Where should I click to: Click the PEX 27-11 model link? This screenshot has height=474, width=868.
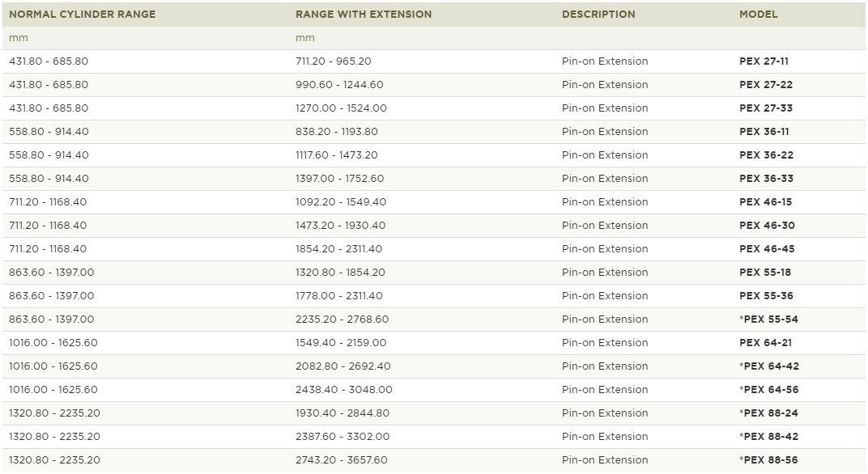coord(764,61)
